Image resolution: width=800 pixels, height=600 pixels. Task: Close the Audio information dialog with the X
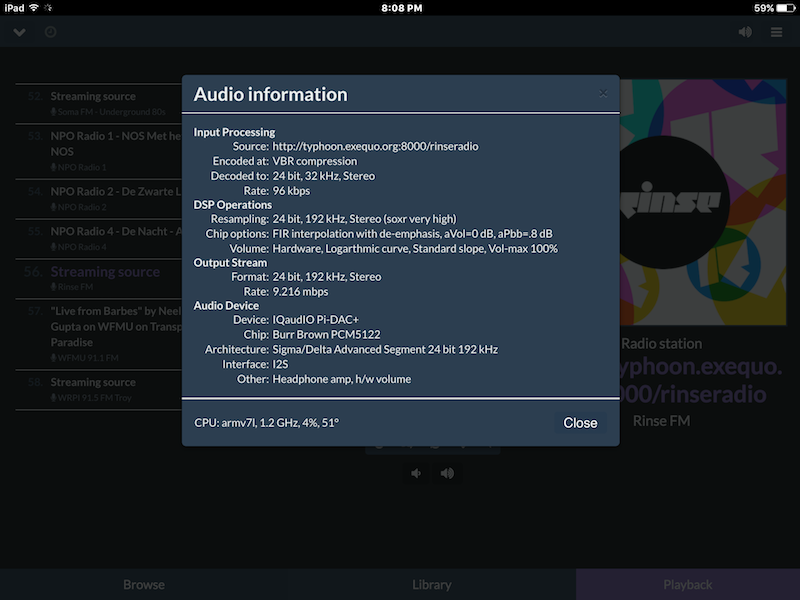(x=603, y=93)
